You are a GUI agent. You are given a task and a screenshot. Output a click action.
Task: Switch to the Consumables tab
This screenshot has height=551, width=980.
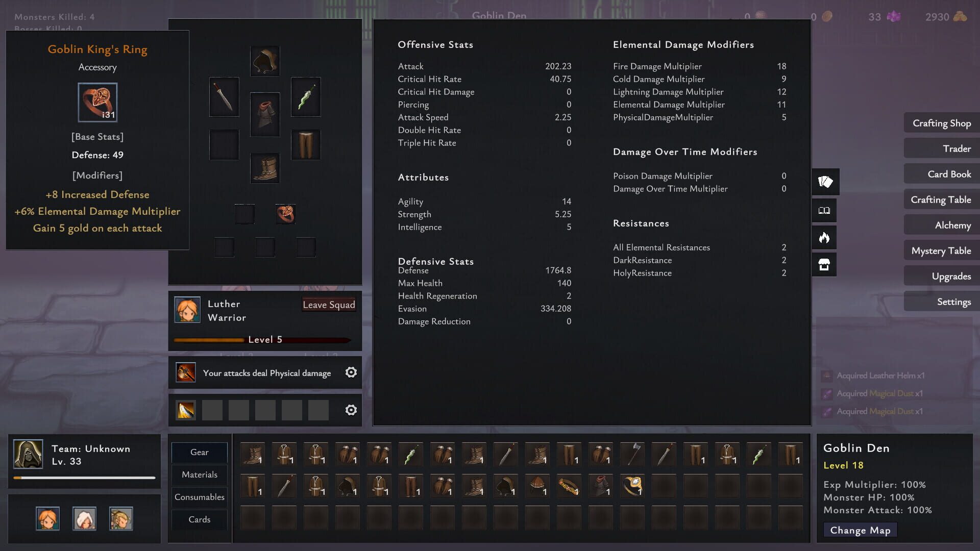[x=199, y=497]
